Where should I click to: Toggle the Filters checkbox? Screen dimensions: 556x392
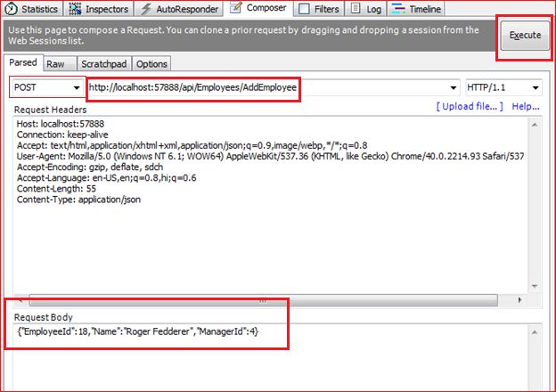coord(304,9)
